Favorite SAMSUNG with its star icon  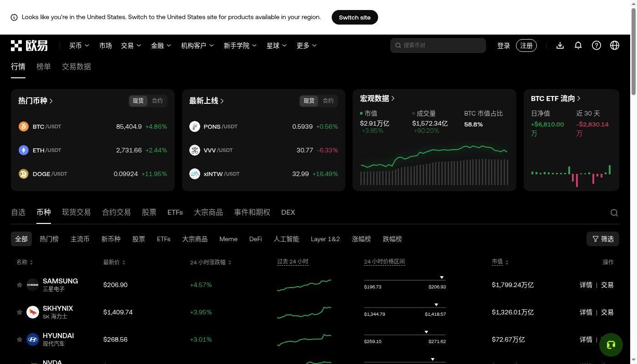(x=20, y=285)
